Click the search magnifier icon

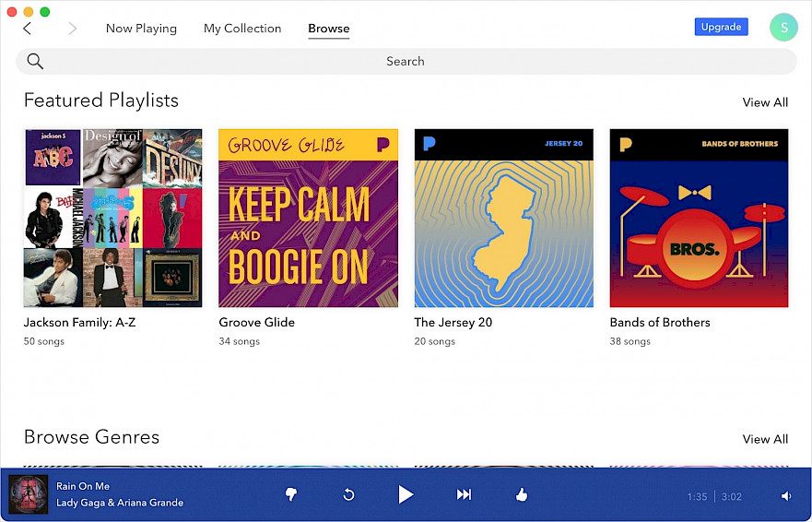point(35,61)
